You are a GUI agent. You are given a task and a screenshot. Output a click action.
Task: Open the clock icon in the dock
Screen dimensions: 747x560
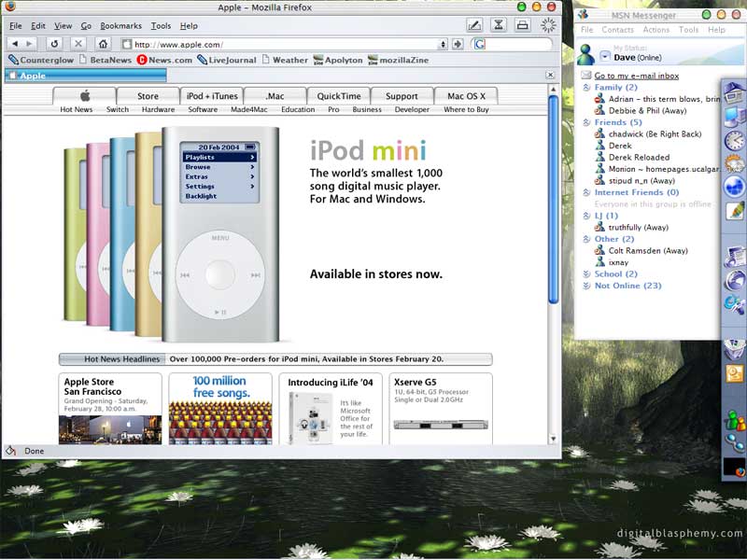click(735, 141)
